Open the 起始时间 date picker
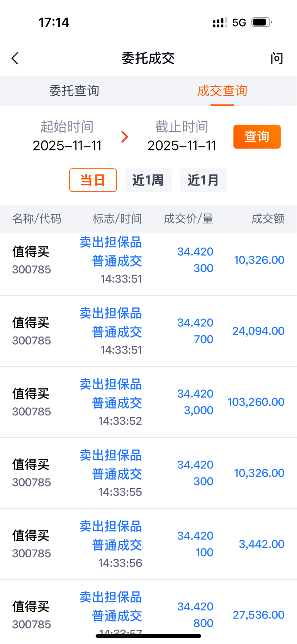 pyautogui.click(x=67, y=136)
